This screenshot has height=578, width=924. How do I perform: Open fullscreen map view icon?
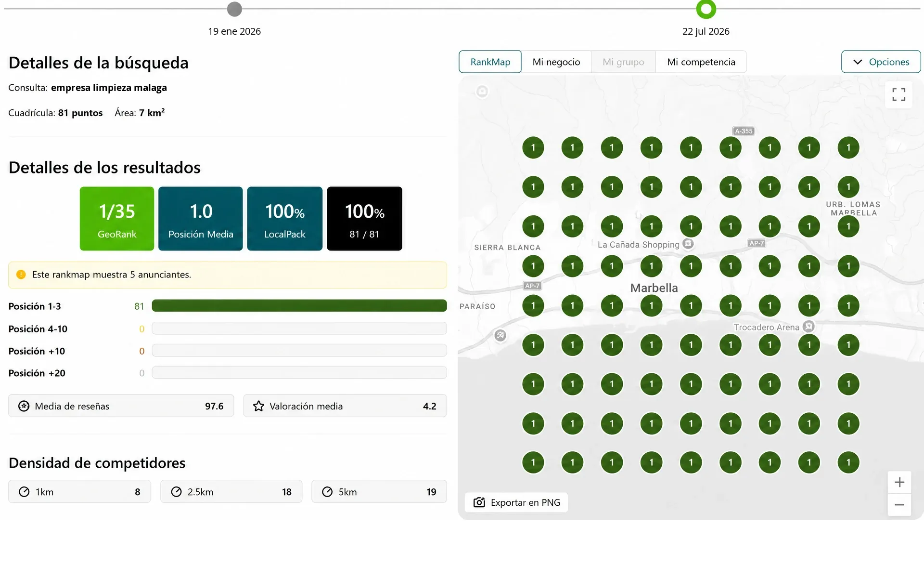click(898, 94)
